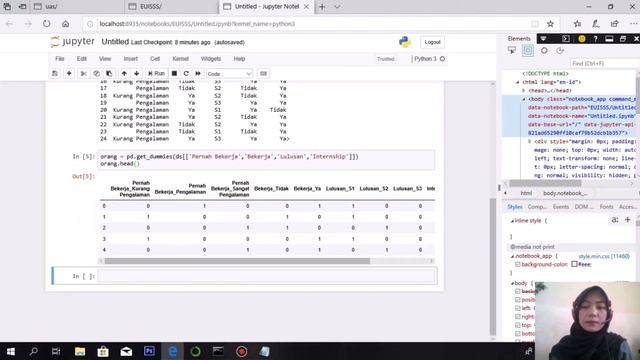Click the Jupyter logo
The image size is (640, 360).
click(x=72, y=42)
